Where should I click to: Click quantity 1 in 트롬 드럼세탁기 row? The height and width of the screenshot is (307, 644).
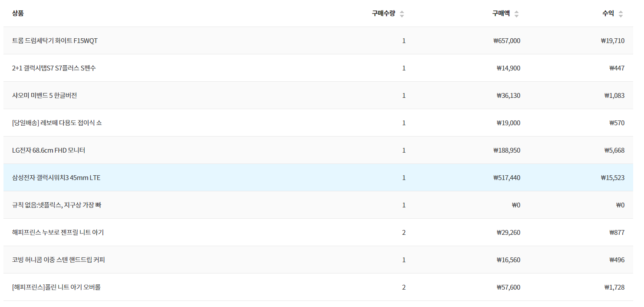pos(404,41)
